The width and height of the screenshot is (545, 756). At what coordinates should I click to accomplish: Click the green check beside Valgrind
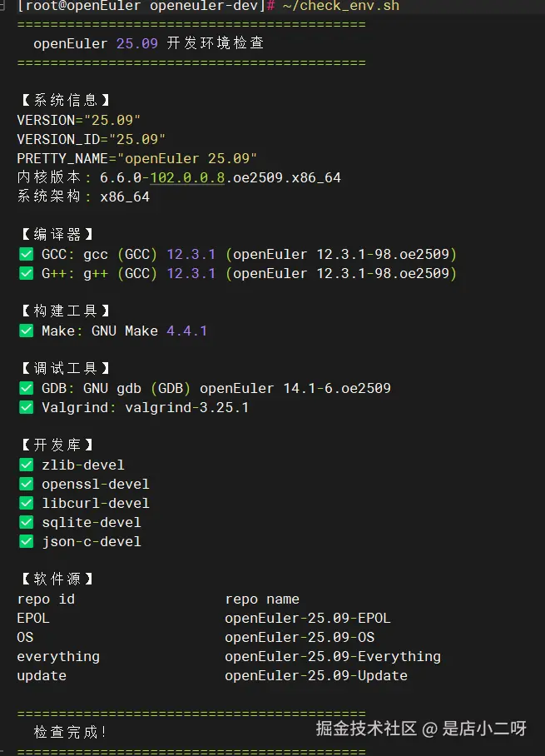pos(26,407)
